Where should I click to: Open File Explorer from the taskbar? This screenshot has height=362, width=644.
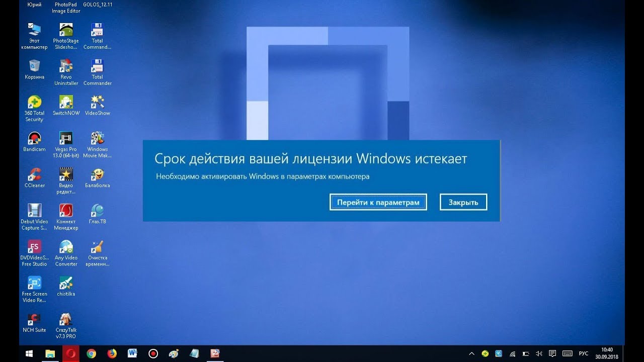coord(50,353)
